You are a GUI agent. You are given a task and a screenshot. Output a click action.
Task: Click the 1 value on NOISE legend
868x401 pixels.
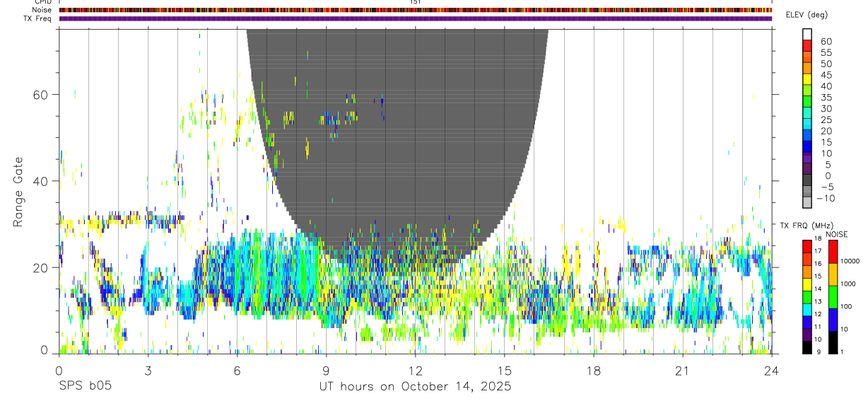coord(842,351)
